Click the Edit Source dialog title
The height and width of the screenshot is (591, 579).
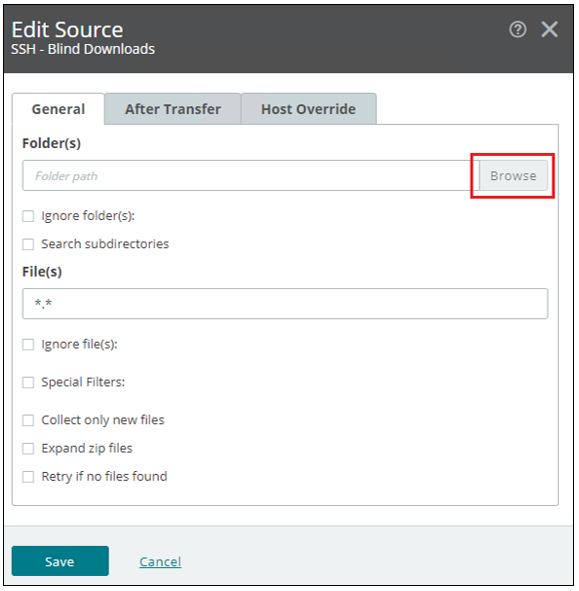coord(67,29)
